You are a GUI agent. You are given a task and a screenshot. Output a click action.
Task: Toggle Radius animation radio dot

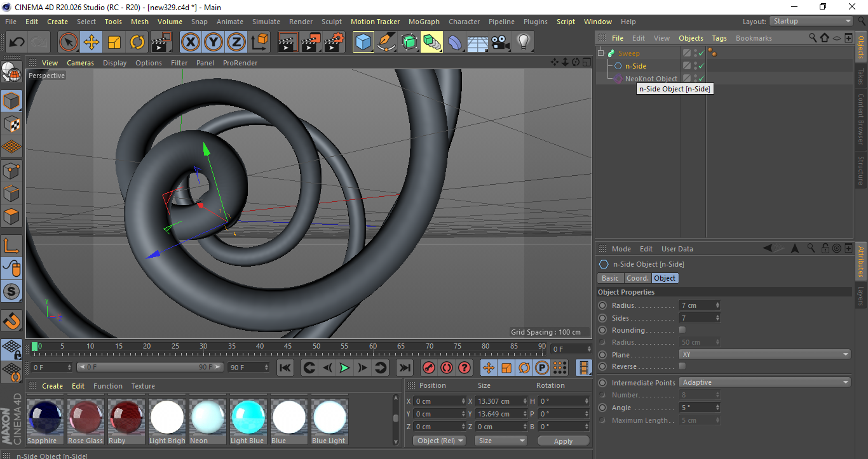(602, 305)
